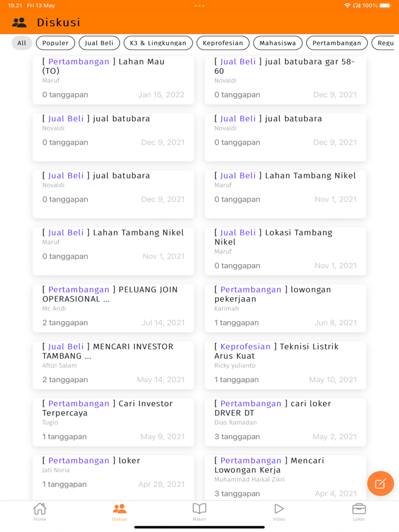Select the Keprofesian category chip
The height and width of the screenshot is (532, 399).
pos(223,43)
